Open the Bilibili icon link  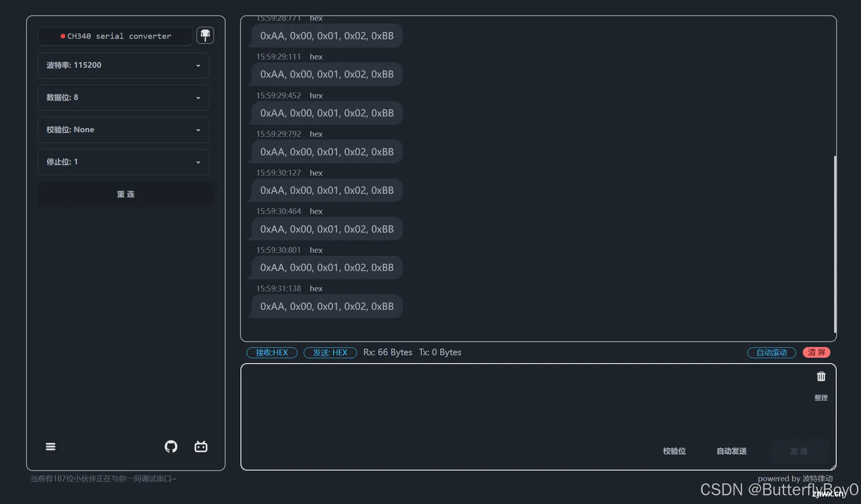pos(201,447)
